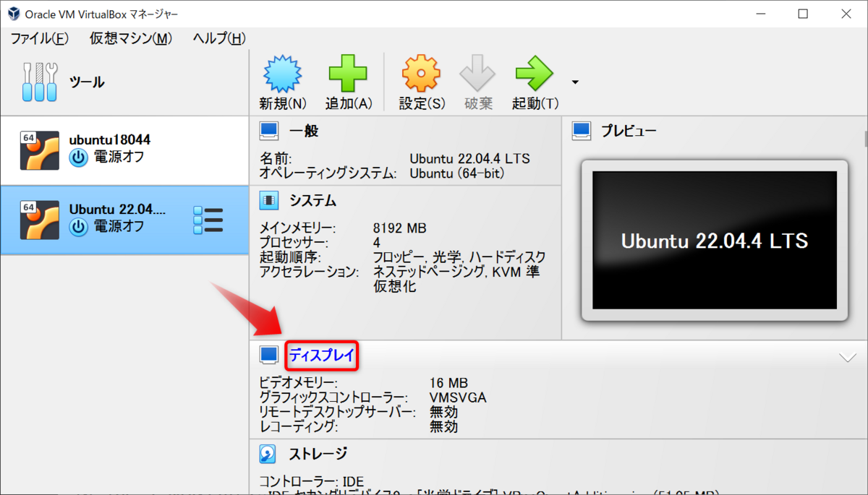Click the アクセラレーション label
Screen dimensions: 868x495
[310, 272]
